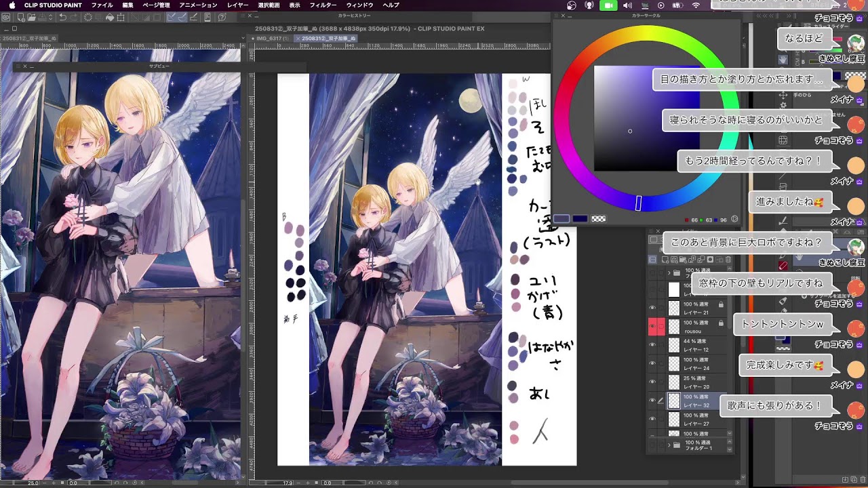The width and height of the screenshot is (868, 488).
Task: Select the Hand tool in tool palette
Action: [783, 60]
